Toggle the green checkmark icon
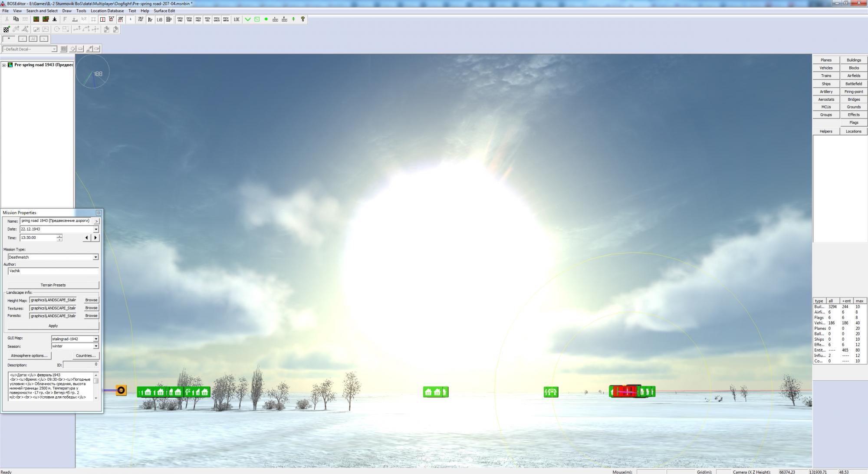Screen dimensions: 868x474 [248, 19]
